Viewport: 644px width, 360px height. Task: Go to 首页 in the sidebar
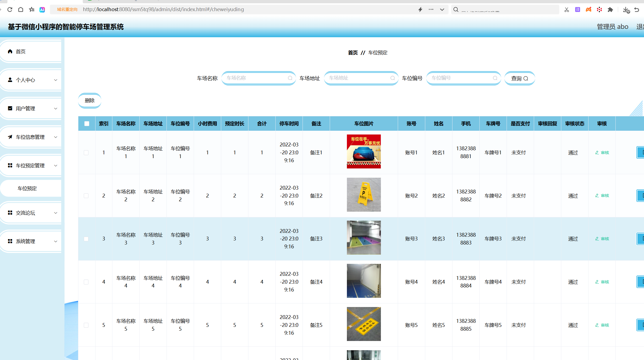point(31,51)
